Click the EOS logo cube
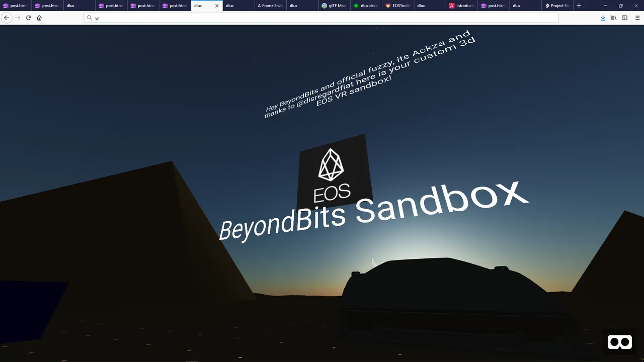Screen dimensions: 644x362 point(334,172)
